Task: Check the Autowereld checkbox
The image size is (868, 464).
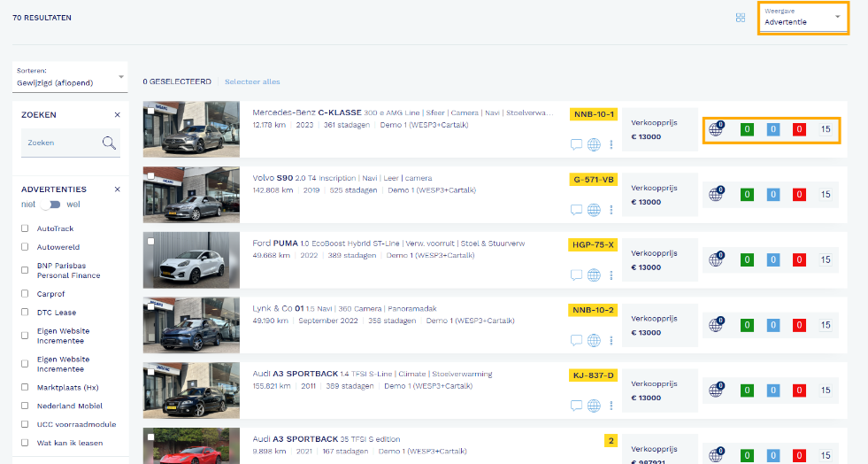Action: [25, 247]
